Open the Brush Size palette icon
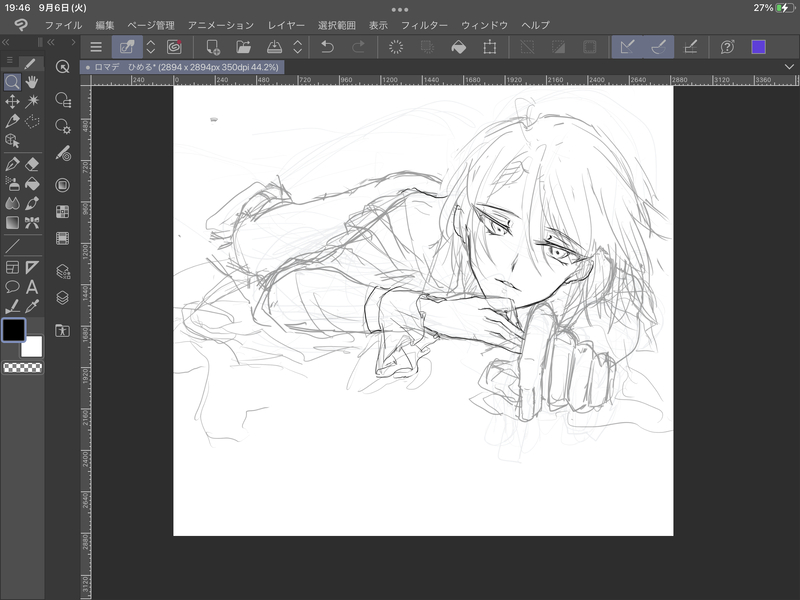Image resolution: width=800 pixels, height=600 pixels. tap(62, 154)
